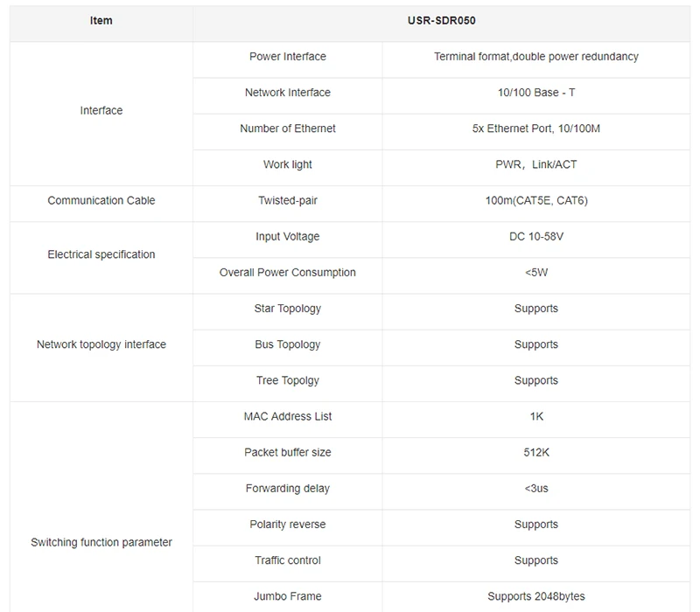Click the Number of Ethernet cell

point(288,129)
